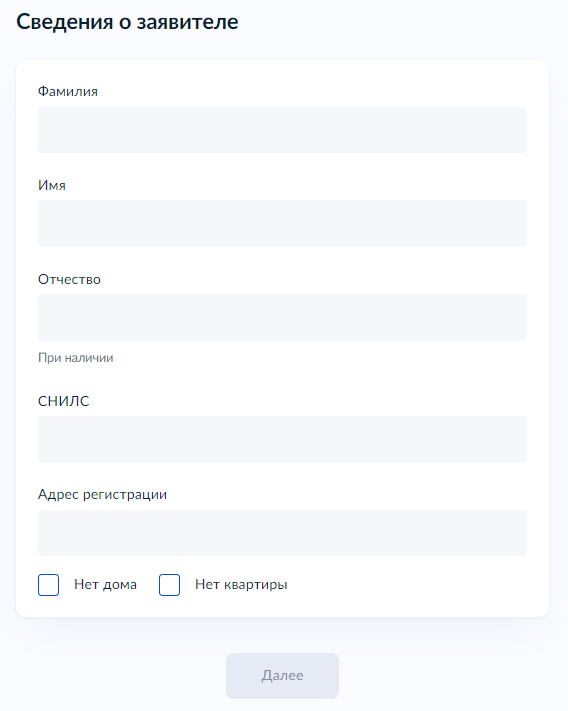
Task: Click the Сведения о заявителе heading
Action: coord(127,22)
